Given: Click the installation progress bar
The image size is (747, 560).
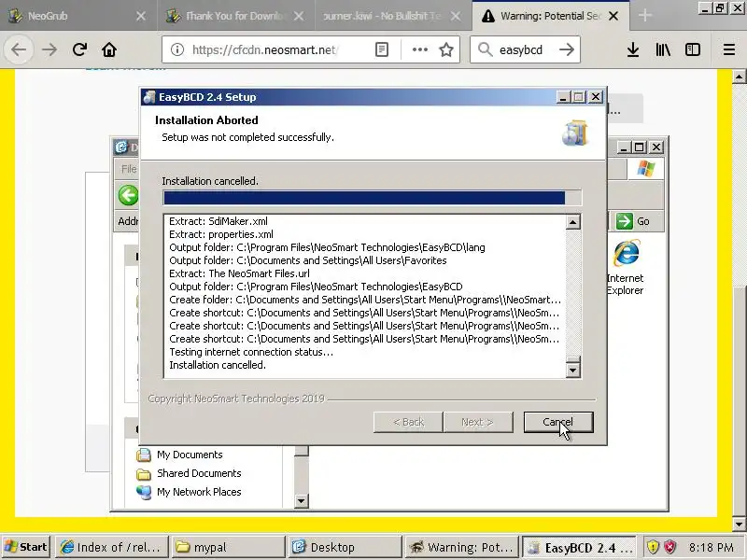Looking at the screenshot, I should click(372, 198).
